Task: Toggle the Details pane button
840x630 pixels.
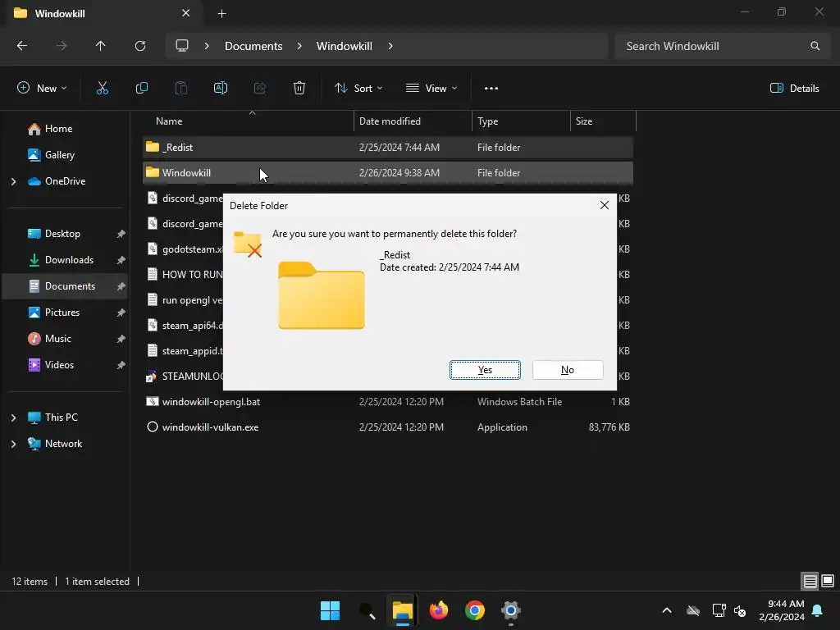Action: point(794,89)
